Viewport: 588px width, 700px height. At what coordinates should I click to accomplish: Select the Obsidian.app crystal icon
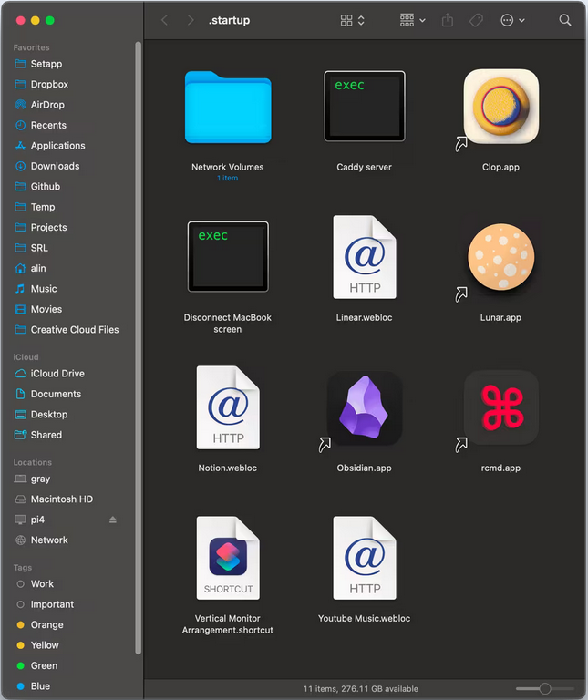click(x=365, y=407)
